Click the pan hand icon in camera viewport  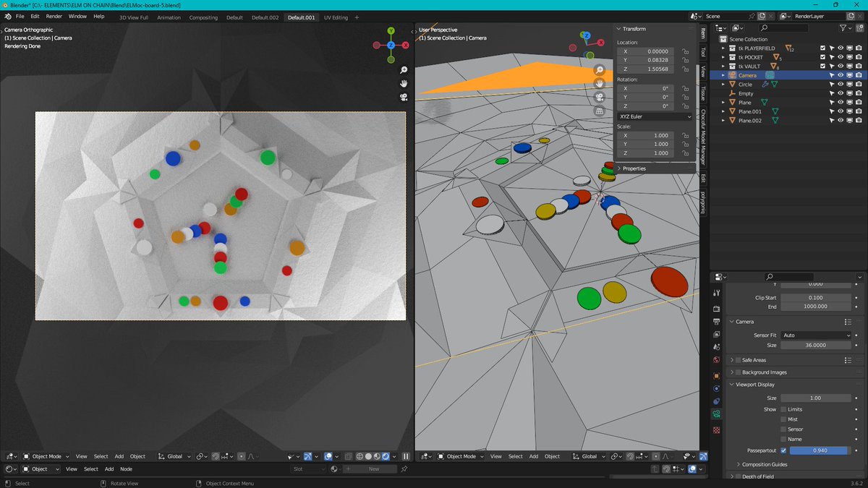[x=404, y=84]
